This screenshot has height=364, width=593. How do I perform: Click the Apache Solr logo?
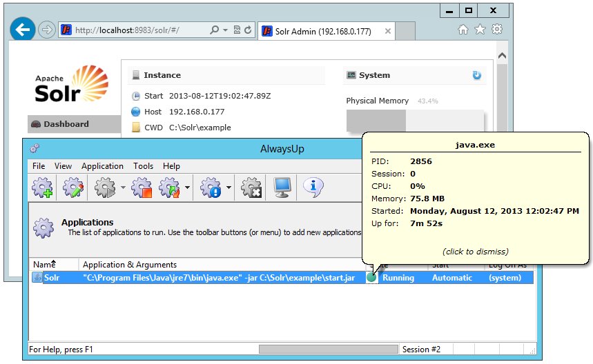coord(72,84)
